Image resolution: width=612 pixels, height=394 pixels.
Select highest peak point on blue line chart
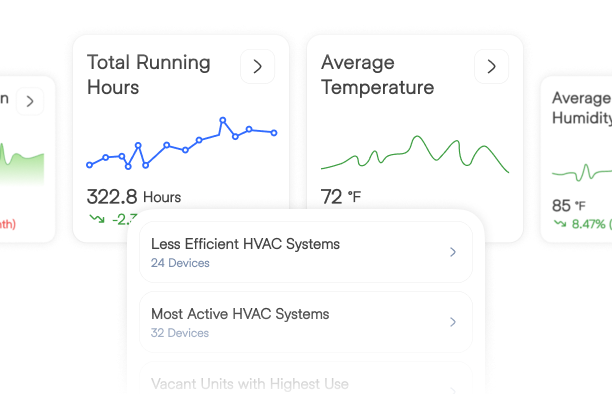click(222, 120)
